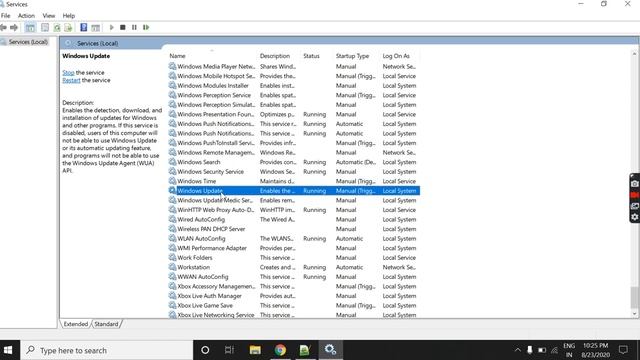Open Cortana circle icon on taskbar

point(205,350)
